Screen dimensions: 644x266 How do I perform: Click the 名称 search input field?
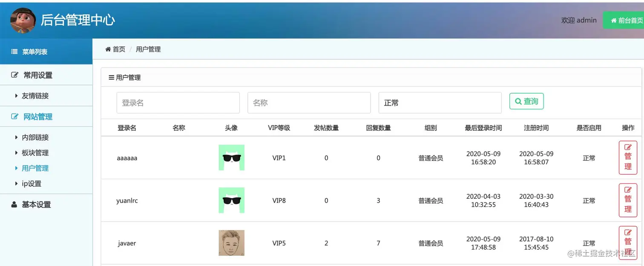coord(309,103)
